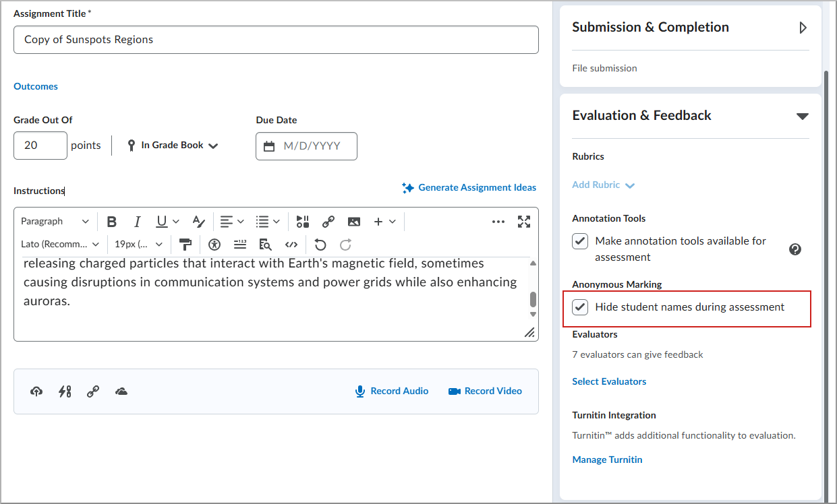Insert a quicklink using the link icon
Screen dimensions: 837x504
328,221
